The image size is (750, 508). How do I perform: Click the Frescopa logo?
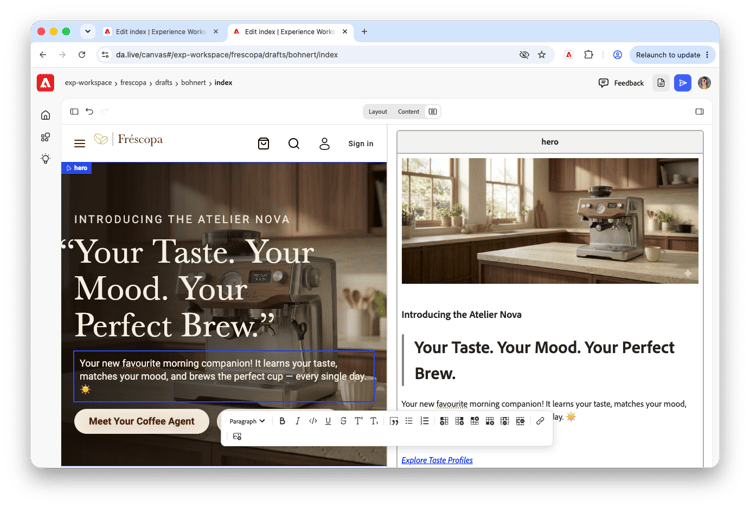128,139
